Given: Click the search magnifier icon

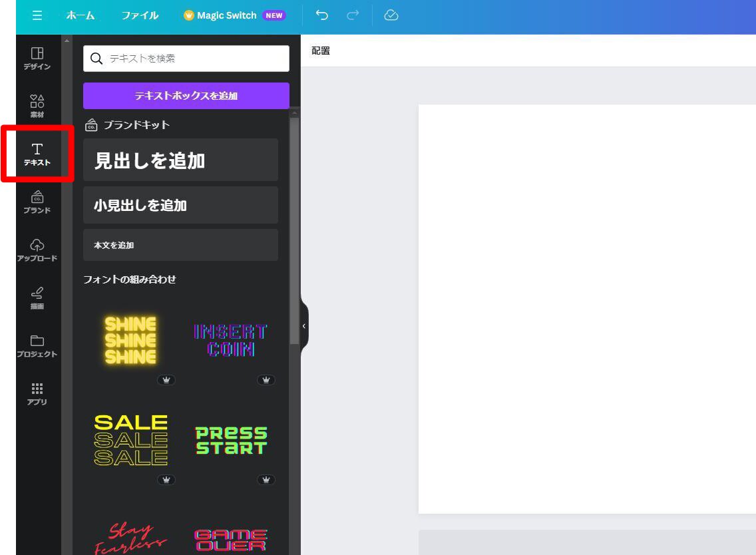Looking at the screenshot, I should [96, 59].
